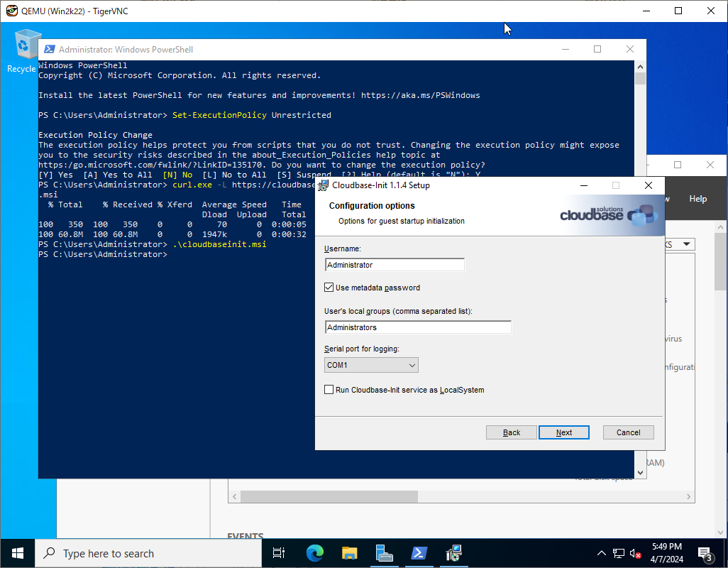Click the Username input field

pos(395,265)
